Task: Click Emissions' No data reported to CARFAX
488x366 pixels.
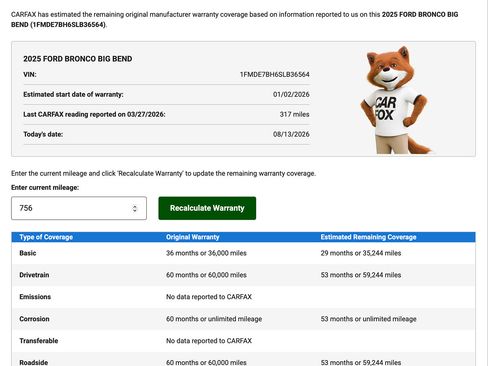Action: click(209, 297)
